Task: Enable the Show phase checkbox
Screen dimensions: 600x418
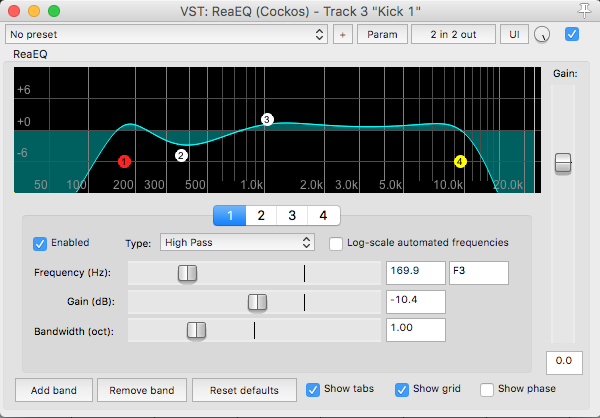Action: point(487,390)
